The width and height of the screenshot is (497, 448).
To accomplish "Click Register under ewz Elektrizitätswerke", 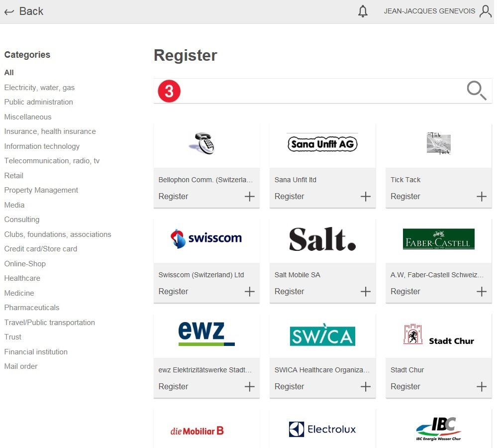I will click(x=174, y=387).
